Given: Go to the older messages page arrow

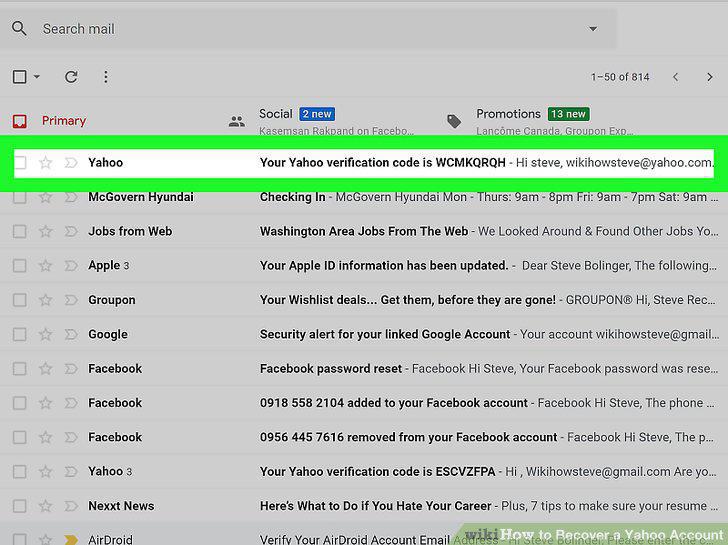Looking at the screenshot, I should (x=709, y=77).
